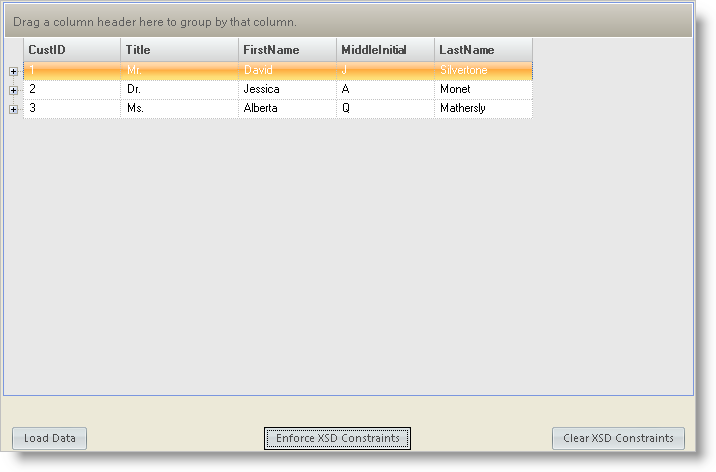The image size is (716, 472).
Task: Click the Ms. title cell
Action: [179, 109]
